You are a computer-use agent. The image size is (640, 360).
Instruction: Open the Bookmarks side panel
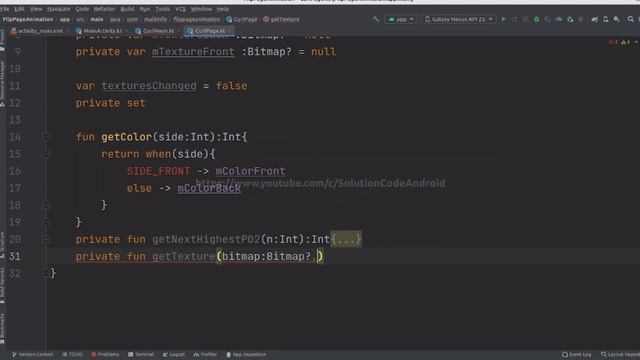[x=2, y=329]
